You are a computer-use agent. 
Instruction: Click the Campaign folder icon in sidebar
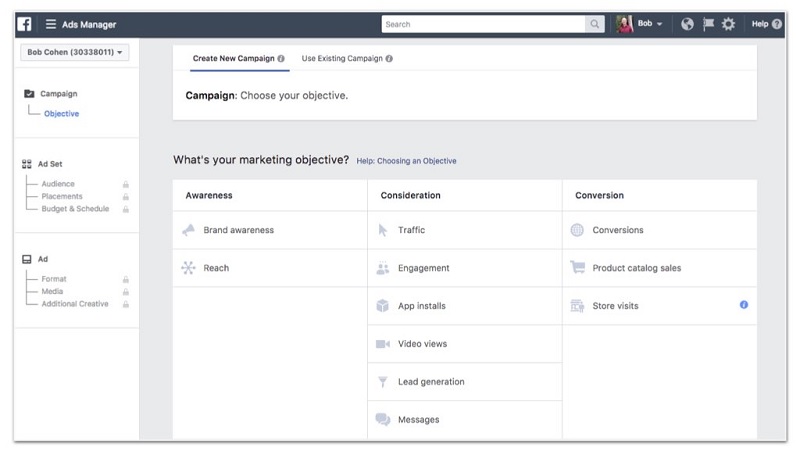click(x=29, y=93)
